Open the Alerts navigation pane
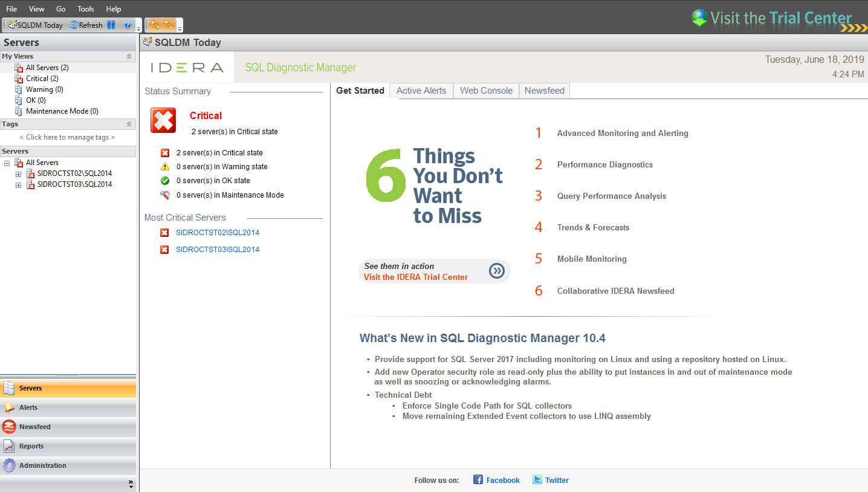The height and width of the screenshot is (492, 868). (x=68, y=407)
